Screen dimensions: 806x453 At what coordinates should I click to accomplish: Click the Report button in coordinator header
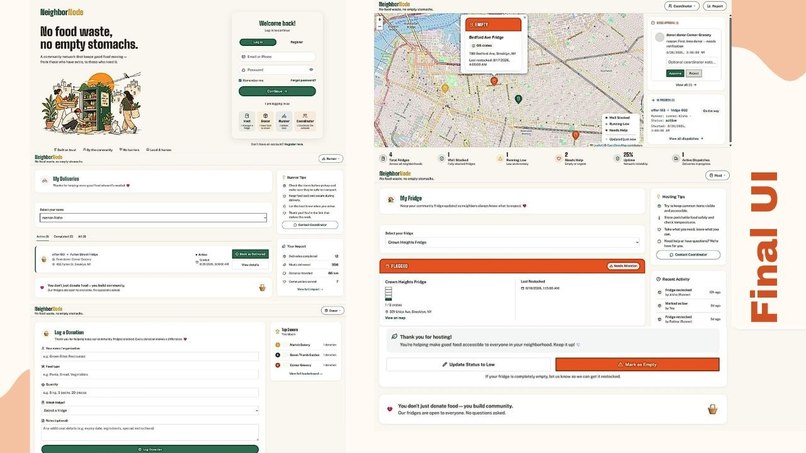click(715, 6)
